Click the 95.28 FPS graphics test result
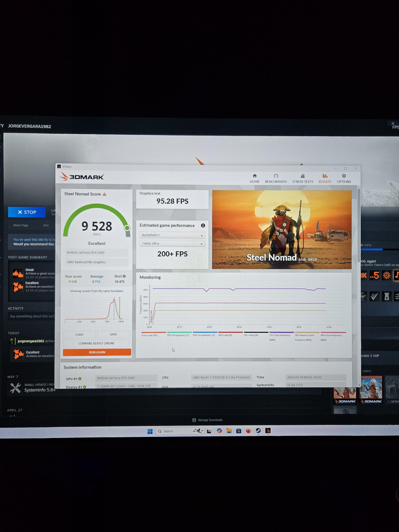 [173, 201]
